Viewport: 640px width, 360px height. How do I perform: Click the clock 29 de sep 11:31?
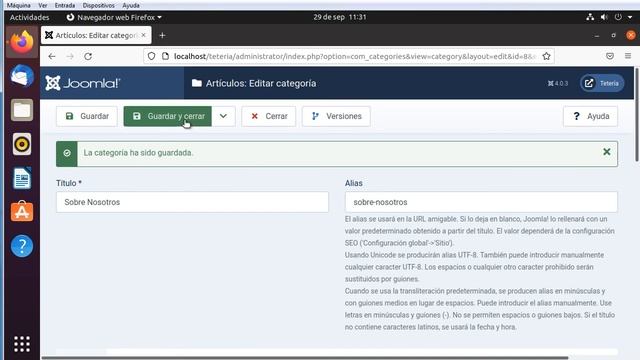coord(340,17)
